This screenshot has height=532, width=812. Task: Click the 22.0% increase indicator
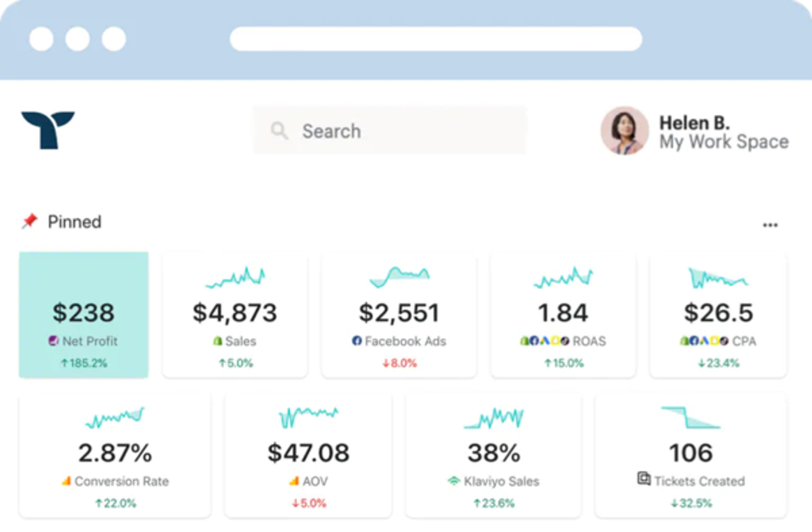(116, 503)
